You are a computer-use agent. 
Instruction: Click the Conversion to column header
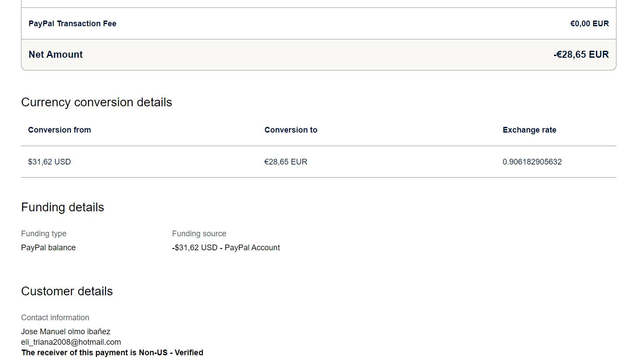(x=291, y=130)
